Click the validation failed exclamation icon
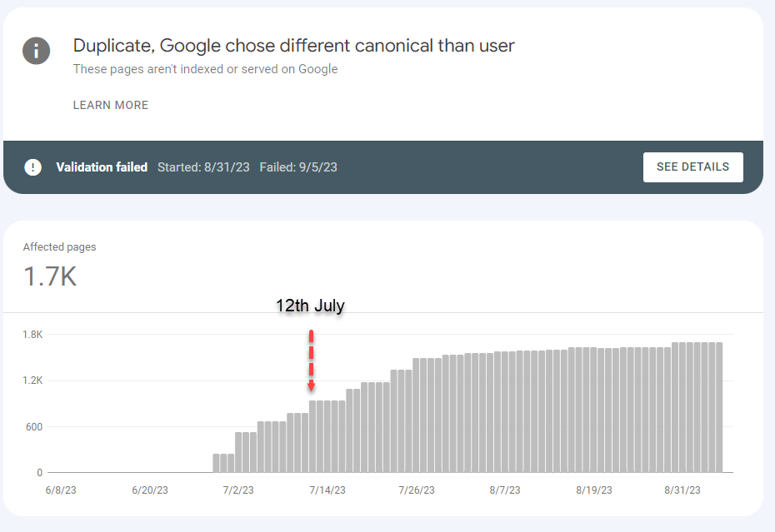 [32, 167]
